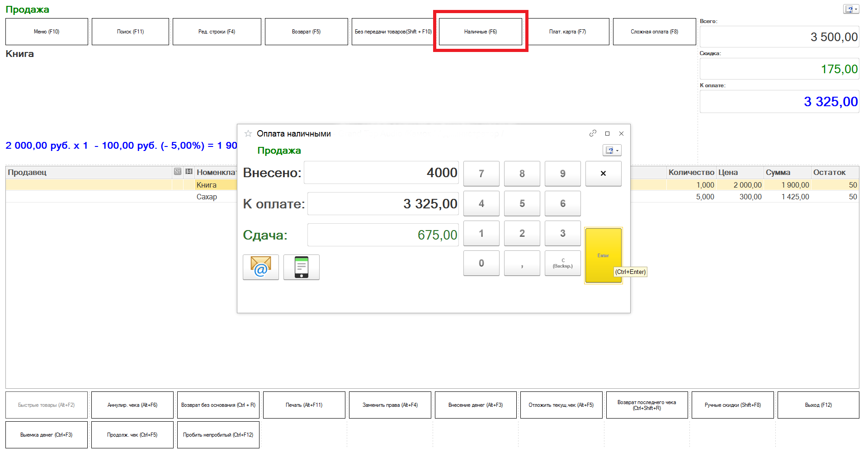Image resolution: width=868 pixels, height=452 pixels.
Task: Confirm payment with yellow Enter button
Action: (x=603, y=255)
